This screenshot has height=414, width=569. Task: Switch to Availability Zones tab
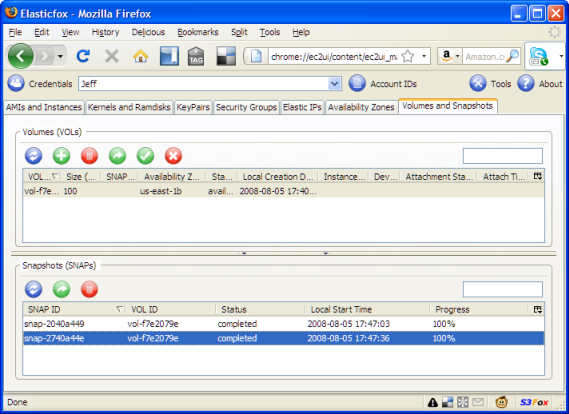pos(361,107)
